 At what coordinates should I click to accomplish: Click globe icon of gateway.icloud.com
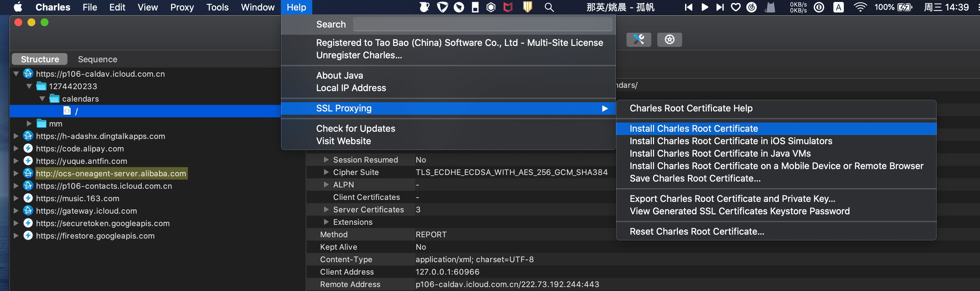28,211
